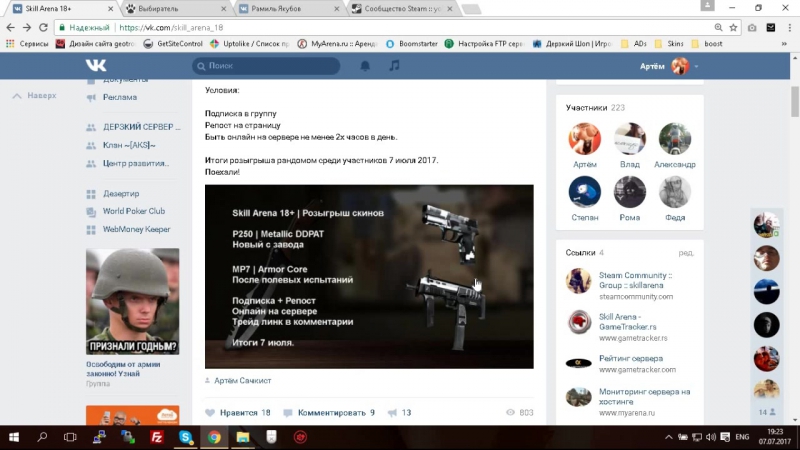Like the post with heart icon
The height and width of the screenshot is (450, 800).
210,413
